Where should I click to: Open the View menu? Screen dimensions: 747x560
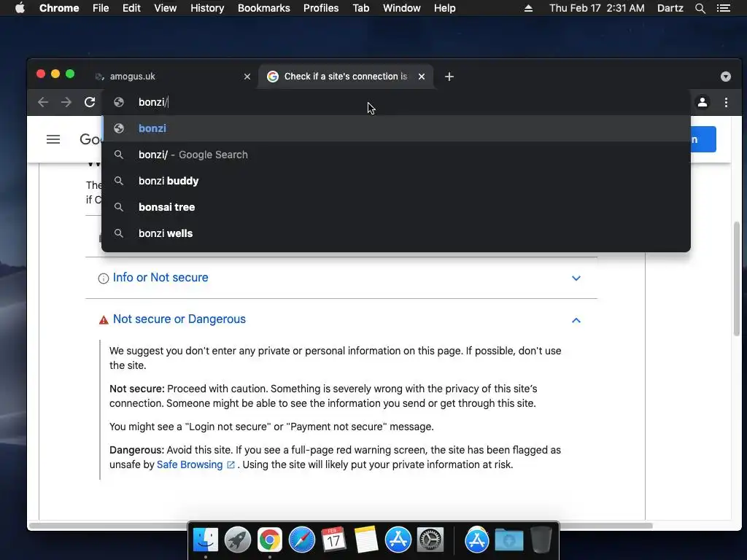pyautogui.click(x=166, y=8)
